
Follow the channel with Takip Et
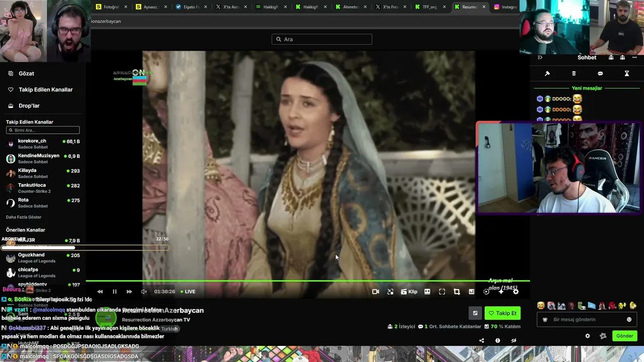[x=502, y=313]
